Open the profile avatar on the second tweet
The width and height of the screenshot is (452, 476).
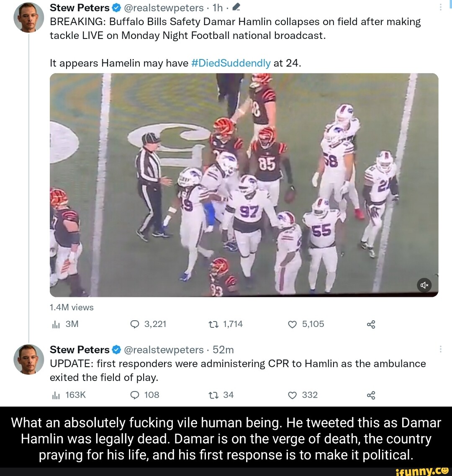[x=29, y=359]
